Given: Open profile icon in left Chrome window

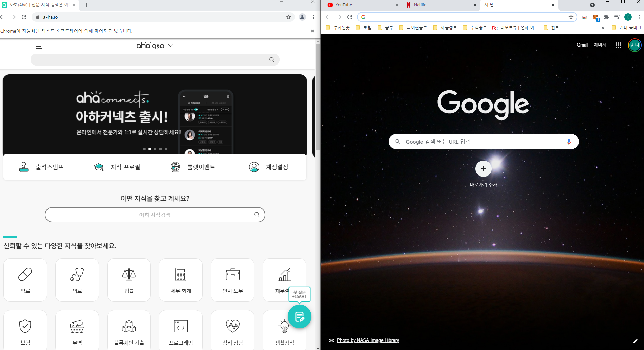Looking at the screenshot, I should click(302, 17).
